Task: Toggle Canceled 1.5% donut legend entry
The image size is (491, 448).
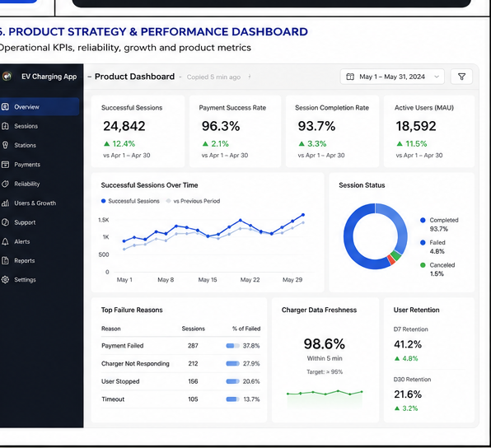Action: 437,269
